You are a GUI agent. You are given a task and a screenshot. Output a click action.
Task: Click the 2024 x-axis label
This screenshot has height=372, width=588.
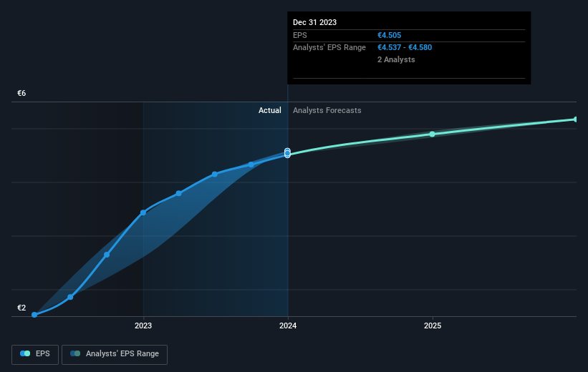coord(288,325)
